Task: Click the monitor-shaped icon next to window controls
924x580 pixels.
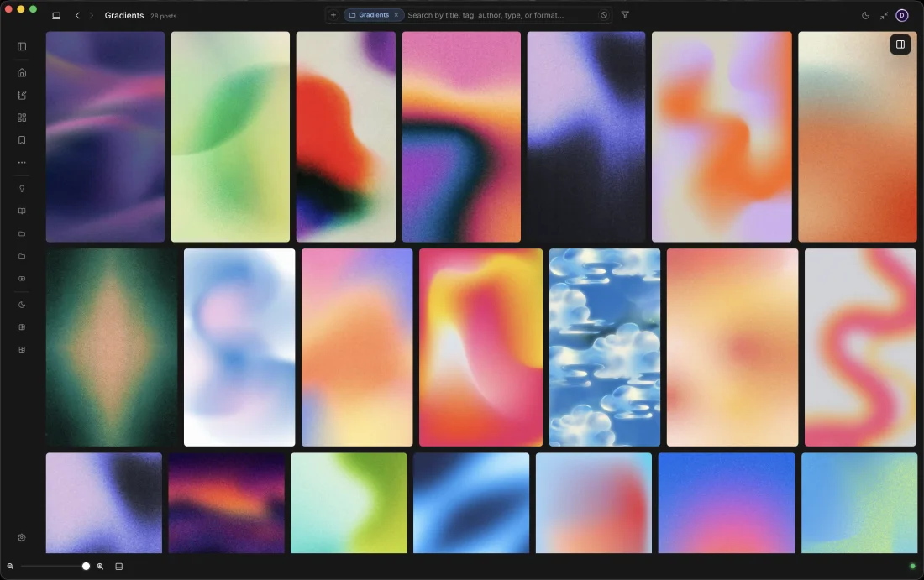Action: (56, 16)
